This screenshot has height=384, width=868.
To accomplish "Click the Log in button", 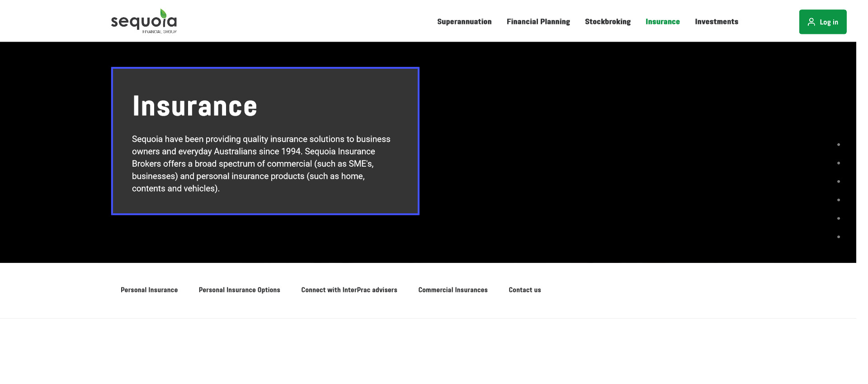I will pos(822,22).
